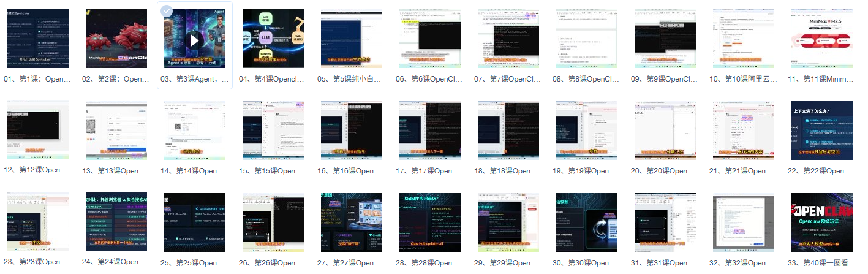Play the selected lesson 03 video
The width and height of the screenshot is (868, 274).
[x=195, y=40]
